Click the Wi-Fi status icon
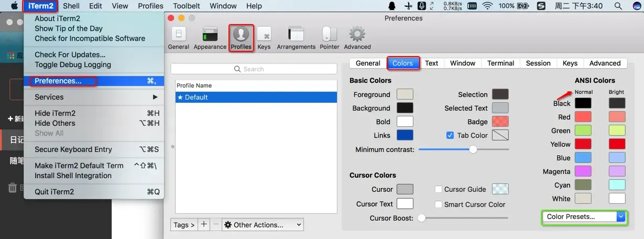644x239 pixels. 488,6
